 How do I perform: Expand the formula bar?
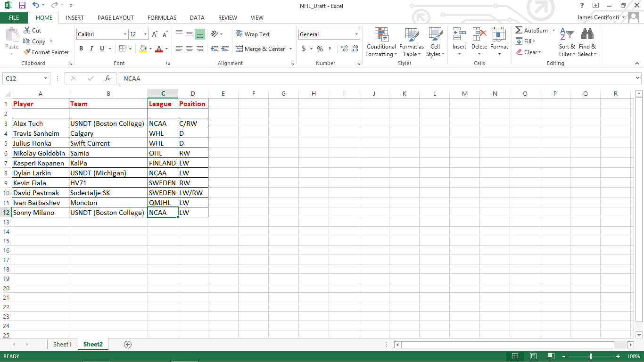tap(638, 78)
